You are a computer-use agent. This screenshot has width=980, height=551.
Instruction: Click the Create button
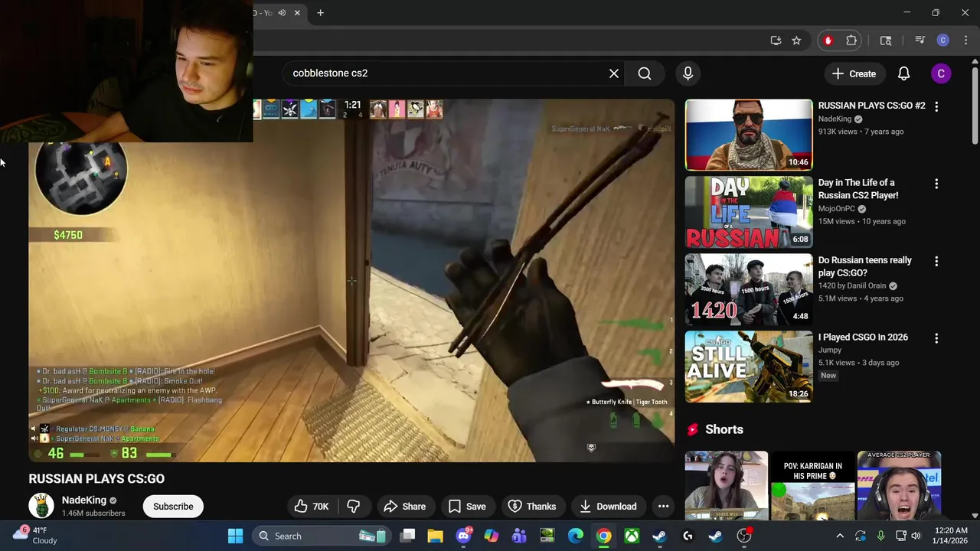coord(854,73)
